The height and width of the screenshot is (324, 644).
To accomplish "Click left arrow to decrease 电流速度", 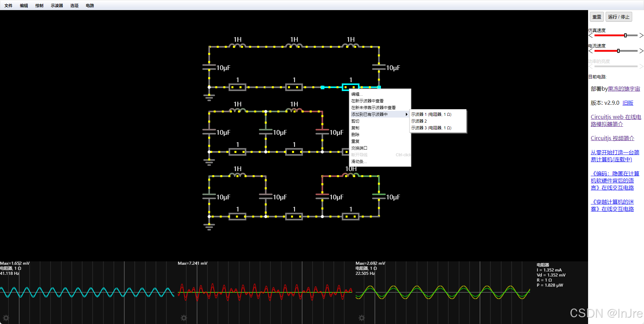I will [590, 51].
